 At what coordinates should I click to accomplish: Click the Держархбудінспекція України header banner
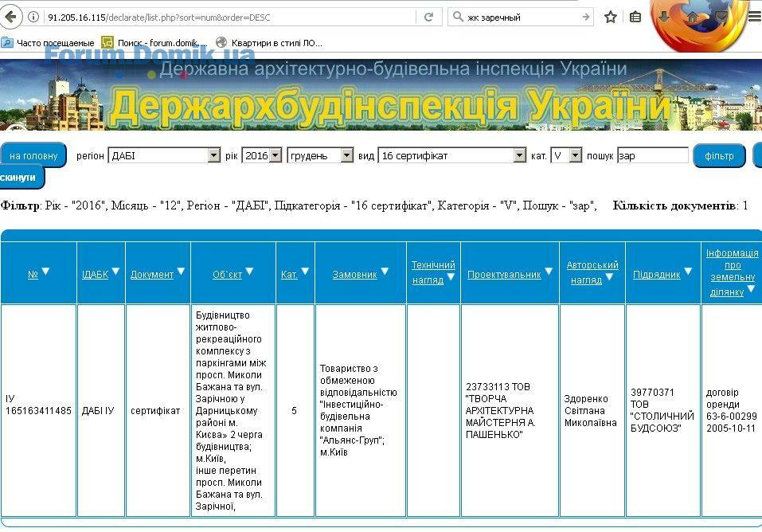tap(381, 95)
